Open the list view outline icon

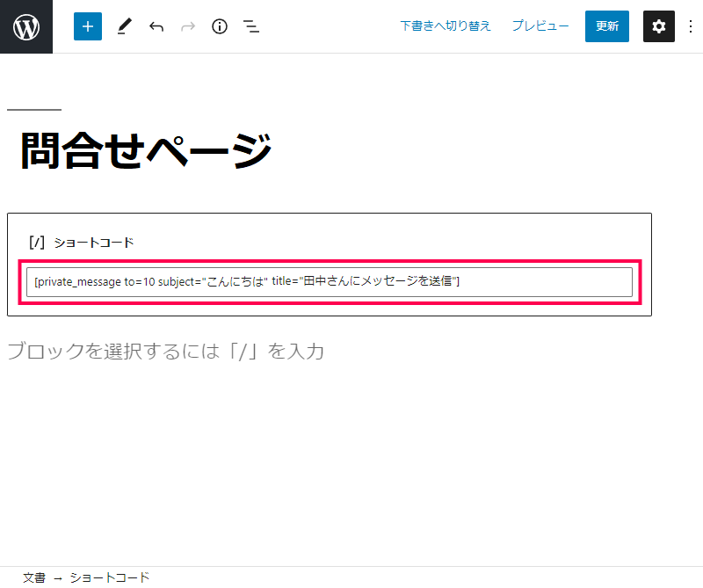pos(251,27)
